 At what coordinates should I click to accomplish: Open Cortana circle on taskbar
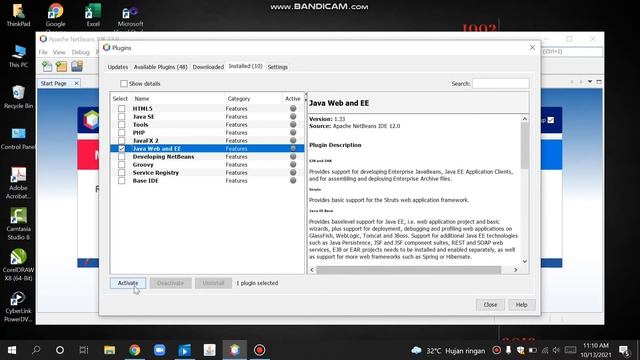tap(60, 350)
